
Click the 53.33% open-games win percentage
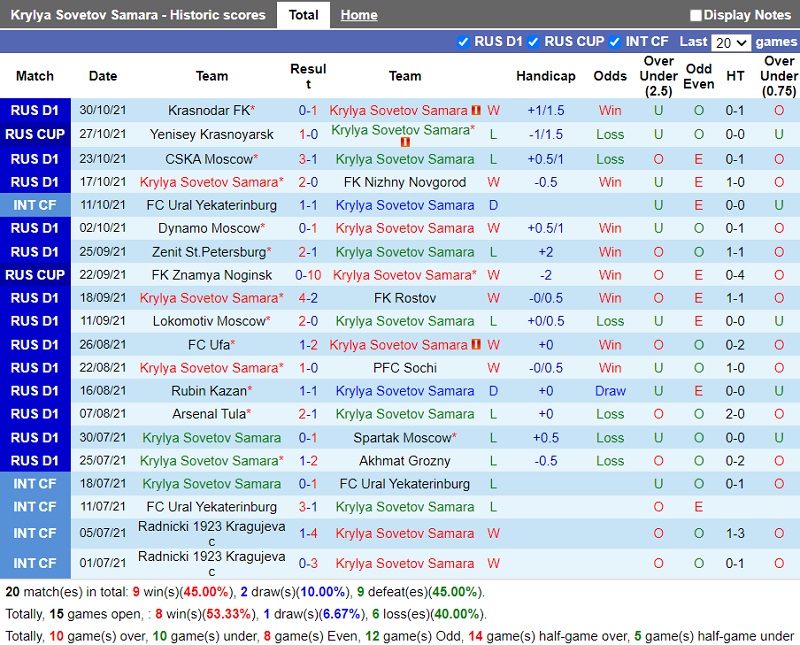click(228, 614)
